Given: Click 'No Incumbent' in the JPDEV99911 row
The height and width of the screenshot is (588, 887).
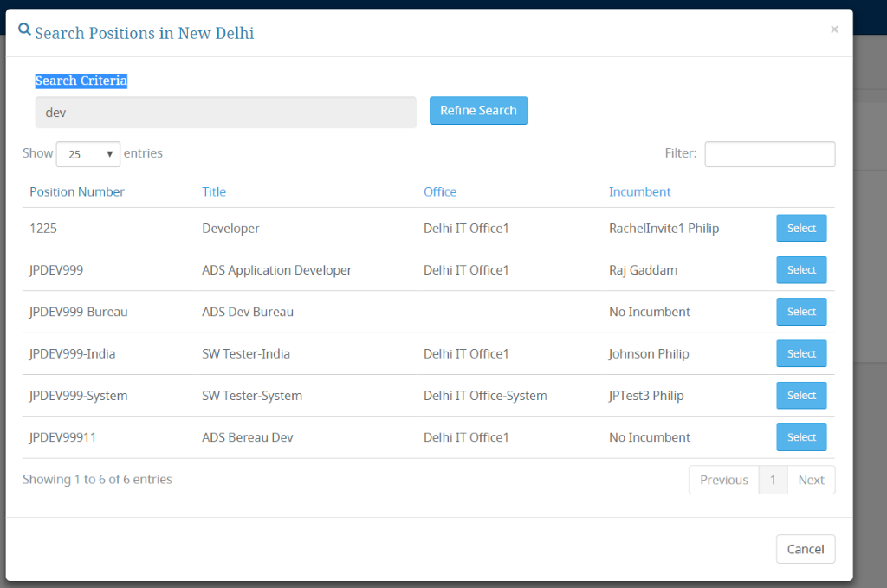Looking at the screenshot, I should [650, 437].
